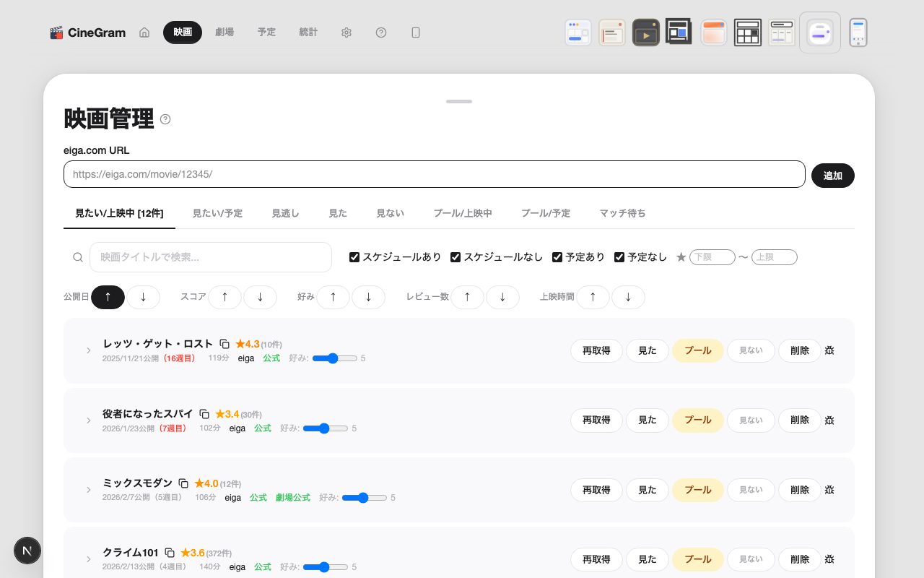This screenshot has width=924, height=578.
Task: Uncheck the スケジュールあり checkbox
Action: pos(354,257)
